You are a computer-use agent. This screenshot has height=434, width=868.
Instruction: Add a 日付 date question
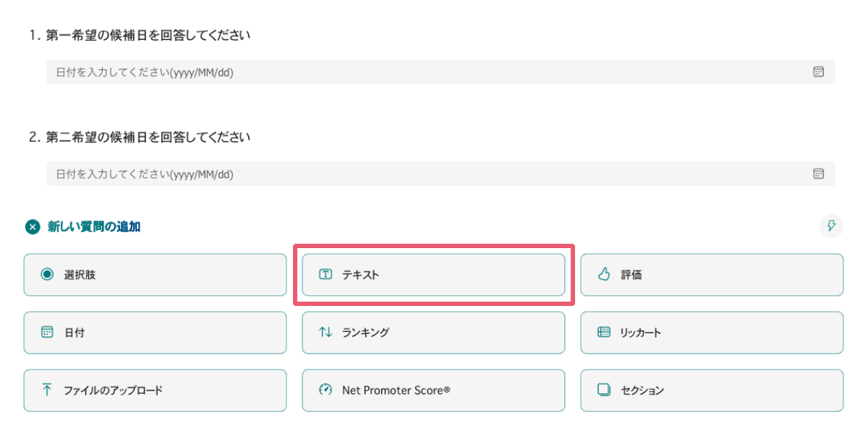click(x=155, y=332)
